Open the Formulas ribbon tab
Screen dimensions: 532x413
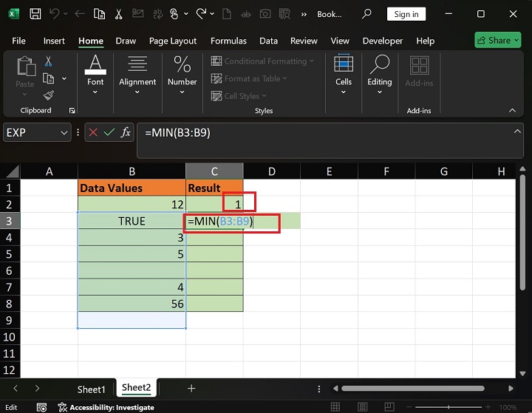228,41
